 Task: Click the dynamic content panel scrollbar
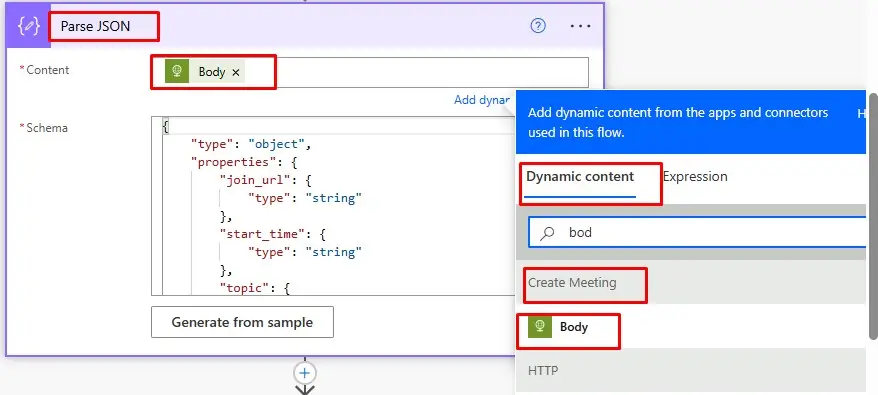click(x=872, y=215)
